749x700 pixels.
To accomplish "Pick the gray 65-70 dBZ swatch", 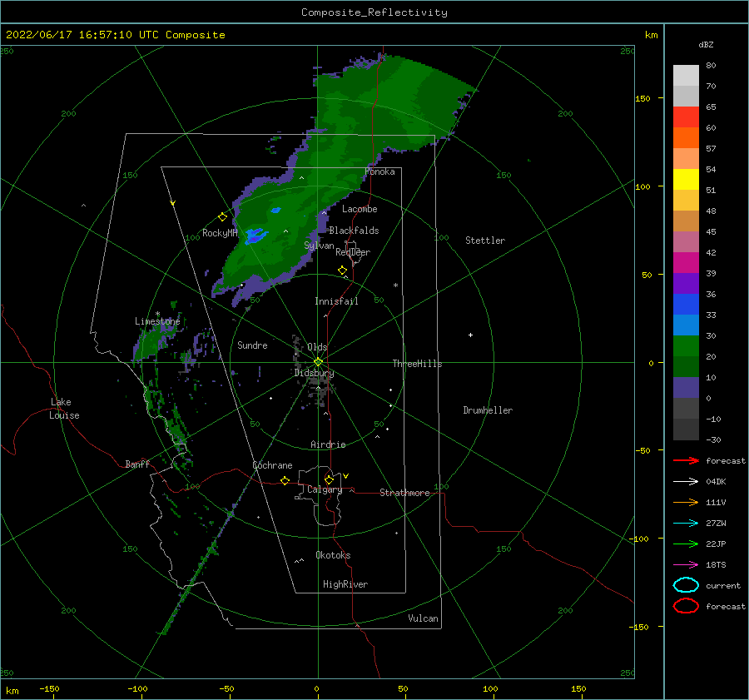I will (x=686, y=96).
